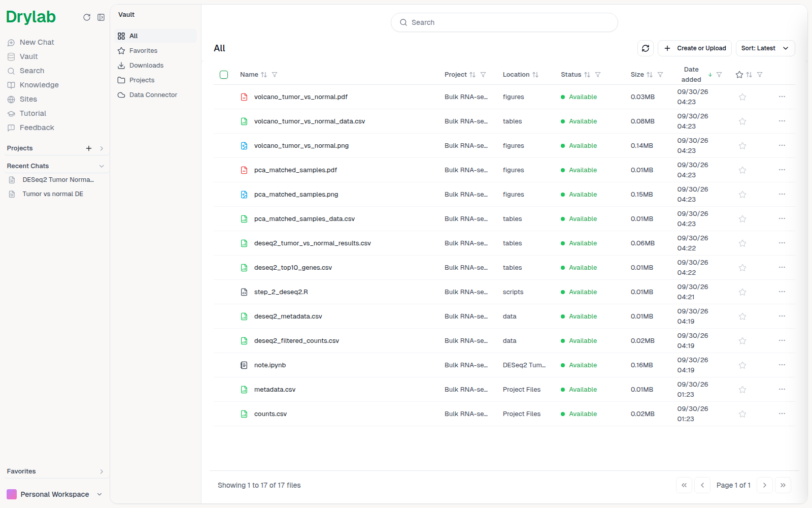Jump to the last page of files
The height and width of the screenshot is (508, 812).
click(x=783, y=485)
